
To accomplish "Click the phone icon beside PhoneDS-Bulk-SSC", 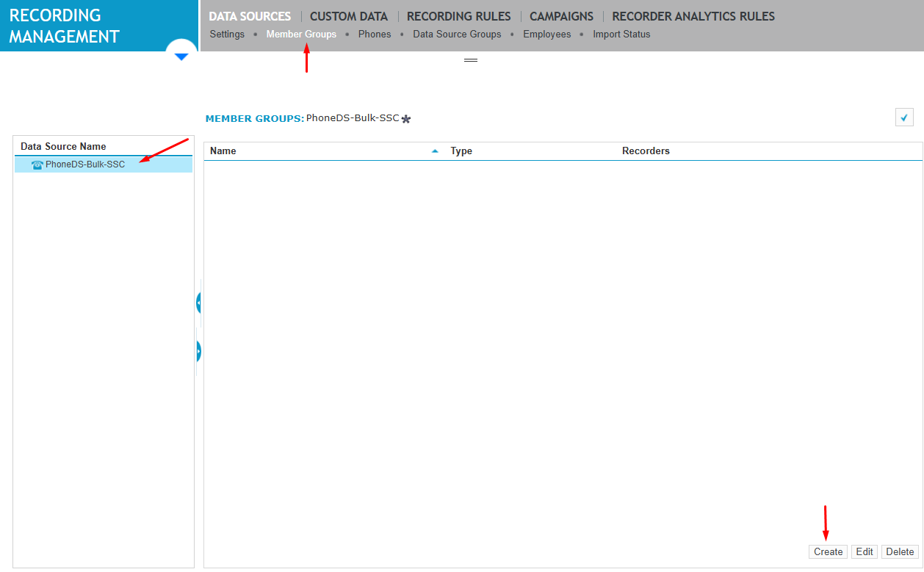I will (37, 165).
